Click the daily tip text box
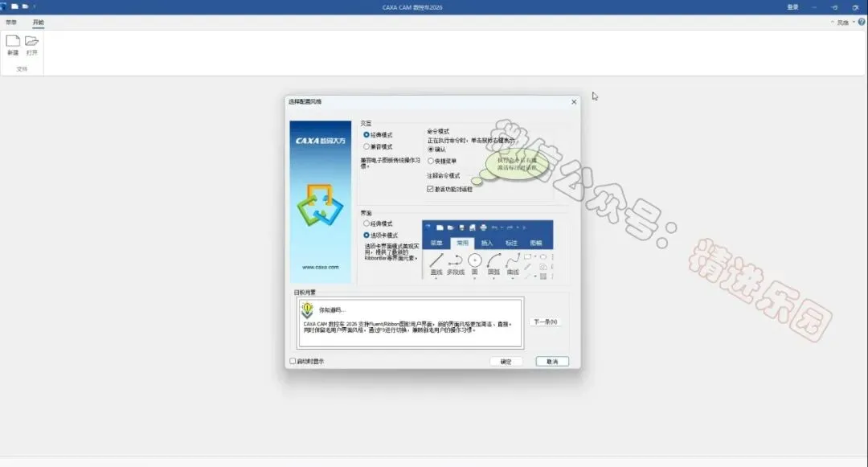This screenshot has height=467, width=868. pyautogui.click(x=410, y=323)
